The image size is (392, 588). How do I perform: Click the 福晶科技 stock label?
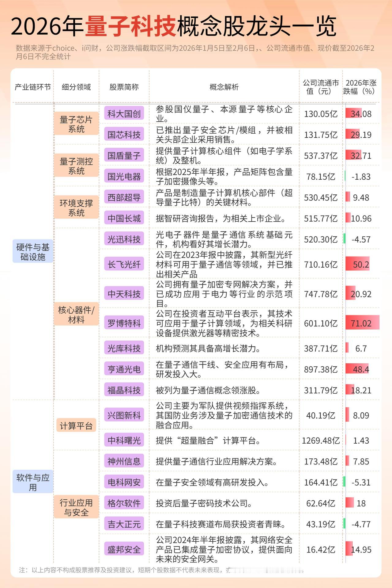pyautogui.click(x=124, y=390)
